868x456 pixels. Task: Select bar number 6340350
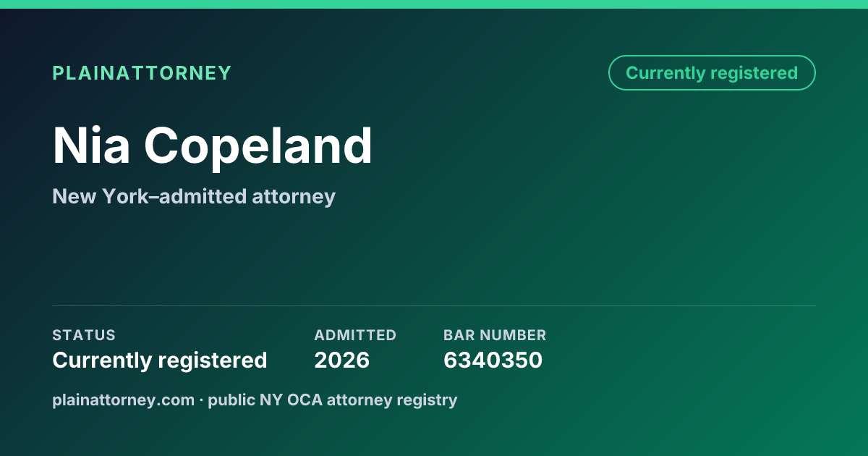pyautogui.click(x=493, y=360)
